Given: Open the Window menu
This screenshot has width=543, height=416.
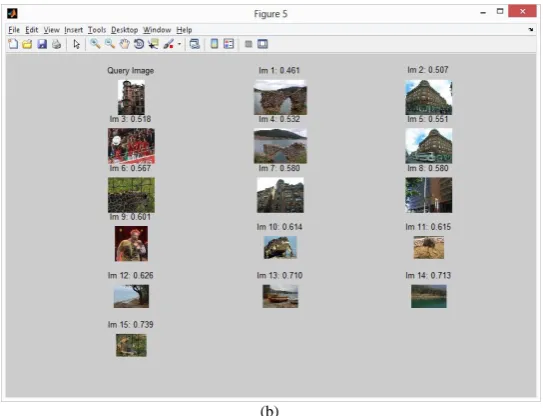Looking at the screenshot, I should click(157, 30).
